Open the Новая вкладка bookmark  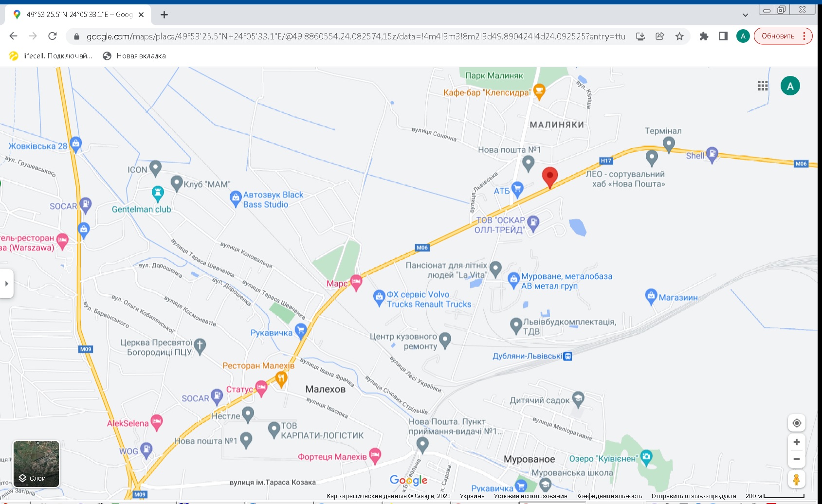pos(134,56)
